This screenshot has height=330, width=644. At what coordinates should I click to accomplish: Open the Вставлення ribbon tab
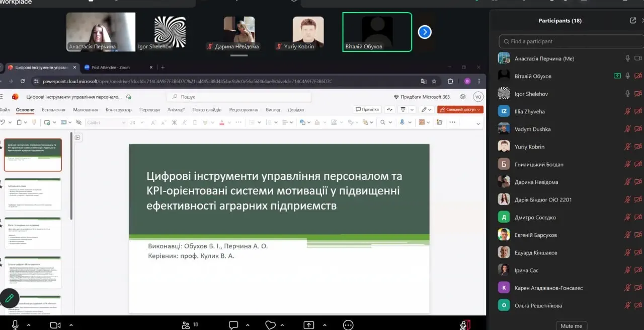[x=53, y=110]
